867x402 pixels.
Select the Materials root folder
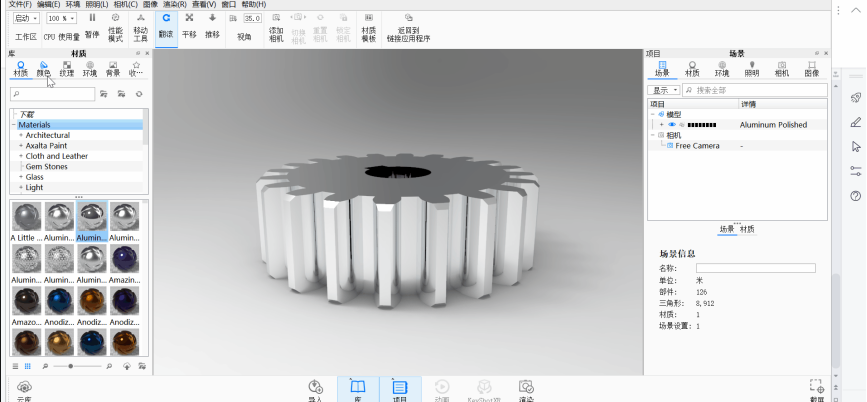click(34, 125)
